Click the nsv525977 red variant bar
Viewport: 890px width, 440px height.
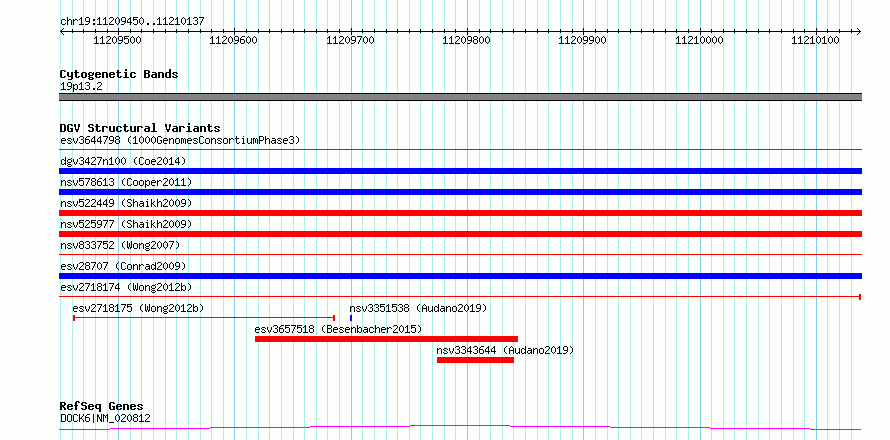(x=460, y=234)
